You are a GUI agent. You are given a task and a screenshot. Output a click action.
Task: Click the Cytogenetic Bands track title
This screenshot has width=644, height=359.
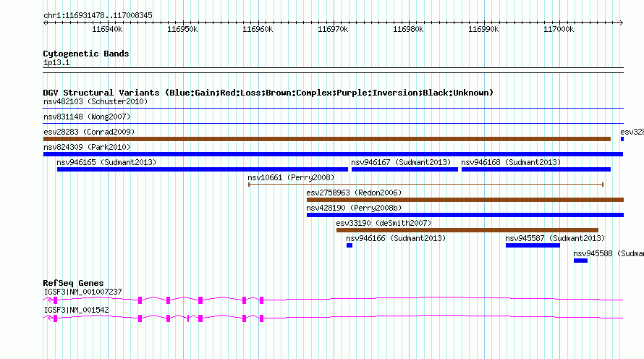point(86,54)
